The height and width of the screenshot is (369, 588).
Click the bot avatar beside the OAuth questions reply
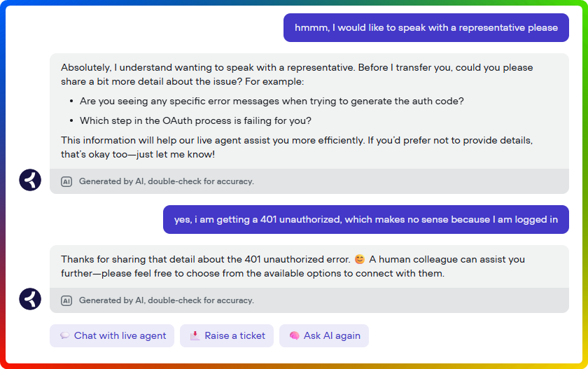pos(30,180)
